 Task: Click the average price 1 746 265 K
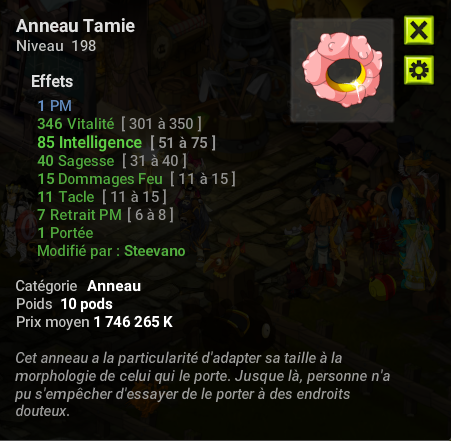[x=133, y=322]
